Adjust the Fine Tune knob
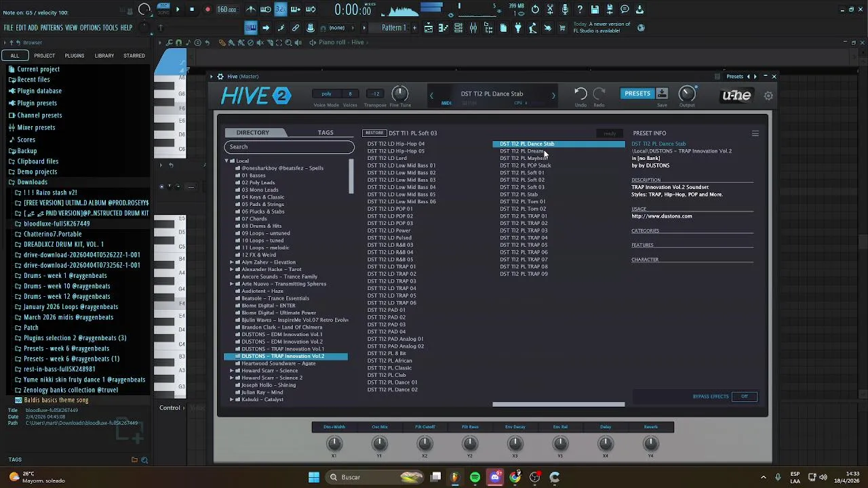 (x=400, y=93)
